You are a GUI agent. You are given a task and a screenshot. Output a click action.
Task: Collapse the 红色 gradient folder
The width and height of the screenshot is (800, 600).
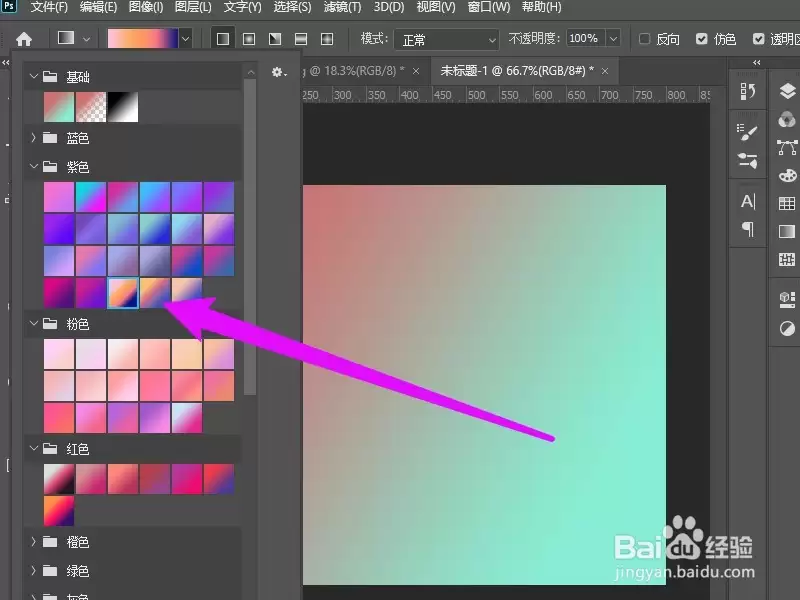pyautogui.click(x=34, y=448)
